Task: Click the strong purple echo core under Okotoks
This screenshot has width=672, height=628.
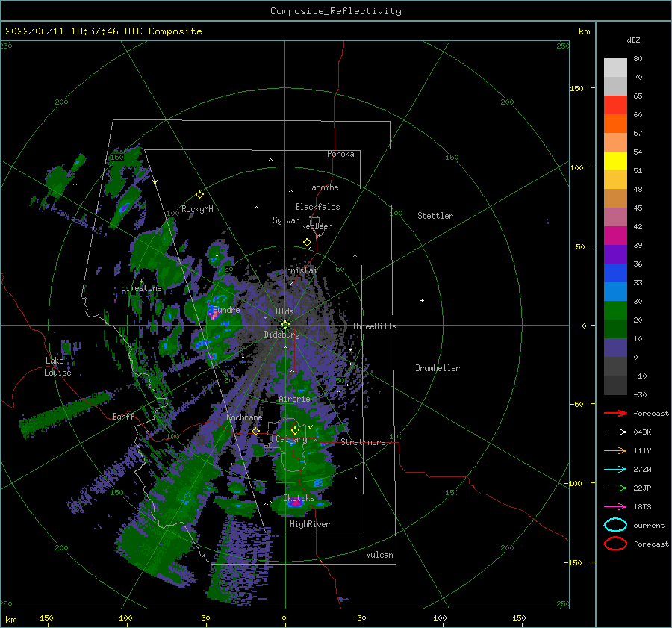Action: click(295, 503)
